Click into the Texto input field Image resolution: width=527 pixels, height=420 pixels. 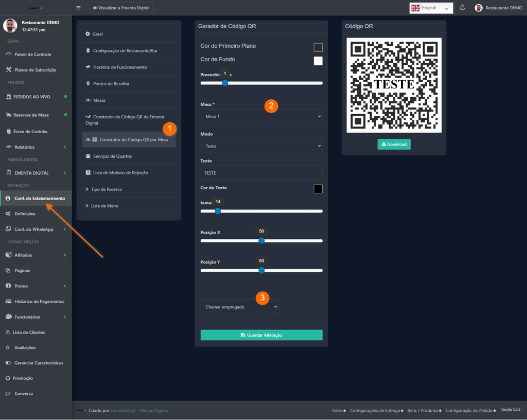coord(261,173)
